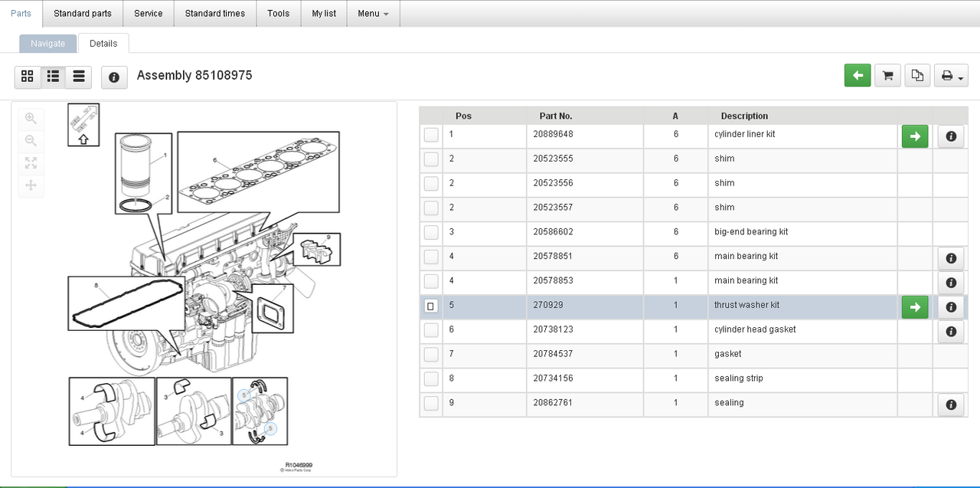Check the box for gasket 20784537
Image resolution: width=980 pixels, height=488 pixels.
431,355
